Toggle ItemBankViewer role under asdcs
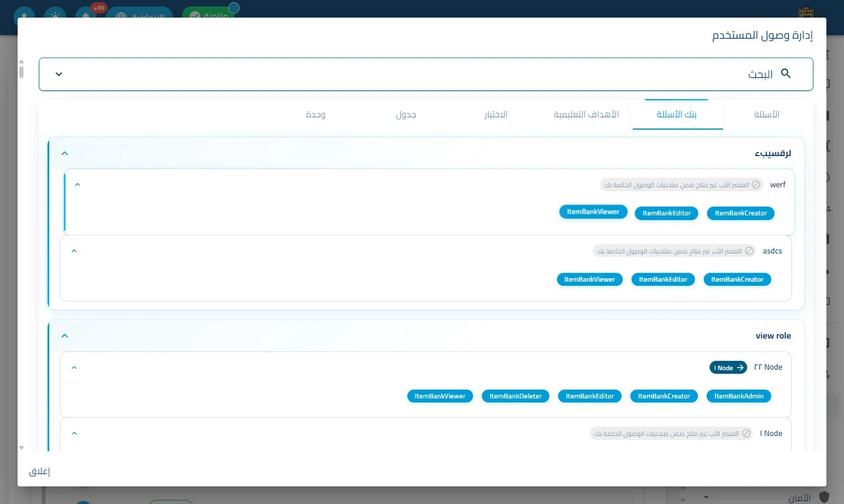The height and width of the screenshot is (504, 844). [x=589, y=280]
